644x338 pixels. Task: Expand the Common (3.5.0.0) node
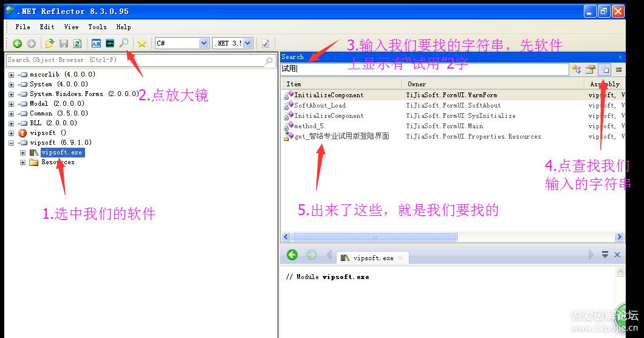coord(11,114)
